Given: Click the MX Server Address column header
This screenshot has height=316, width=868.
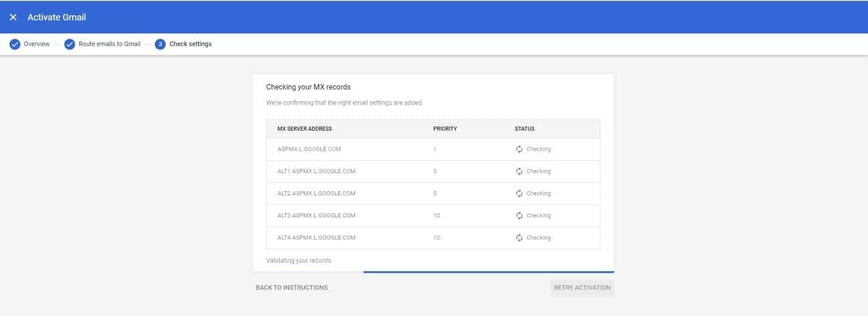Looking at the screenshot, I should pos(304,129).
